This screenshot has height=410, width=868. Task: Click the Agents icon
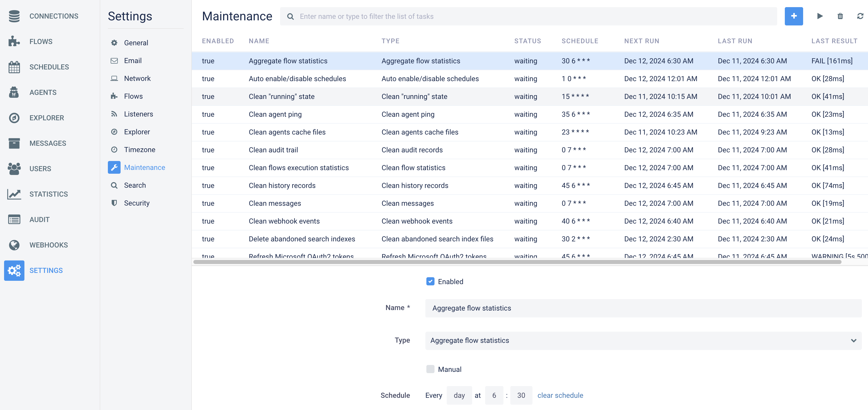[14, 92]
